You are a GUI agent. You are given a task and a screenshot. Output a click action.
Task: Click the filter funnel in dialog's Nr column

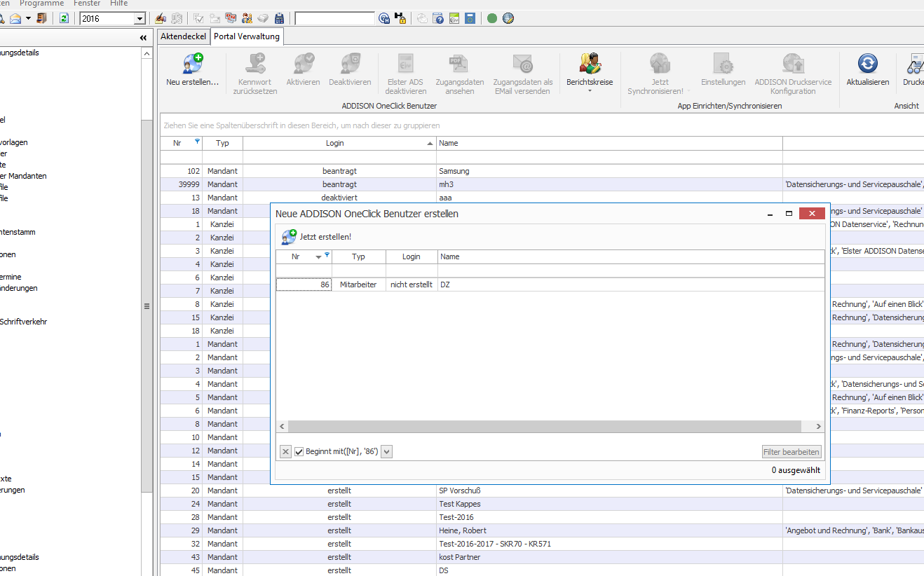(x=327, y=255)
